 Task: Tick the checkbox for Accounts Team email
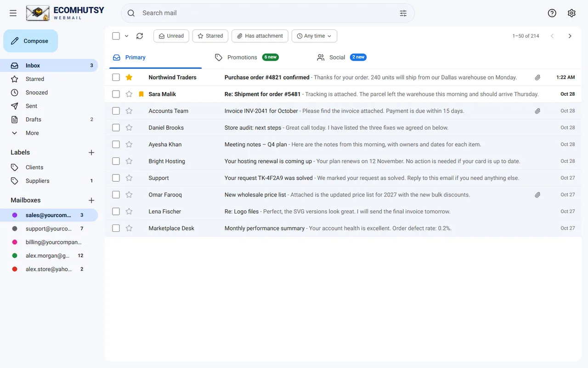click(x=116, y=111)
